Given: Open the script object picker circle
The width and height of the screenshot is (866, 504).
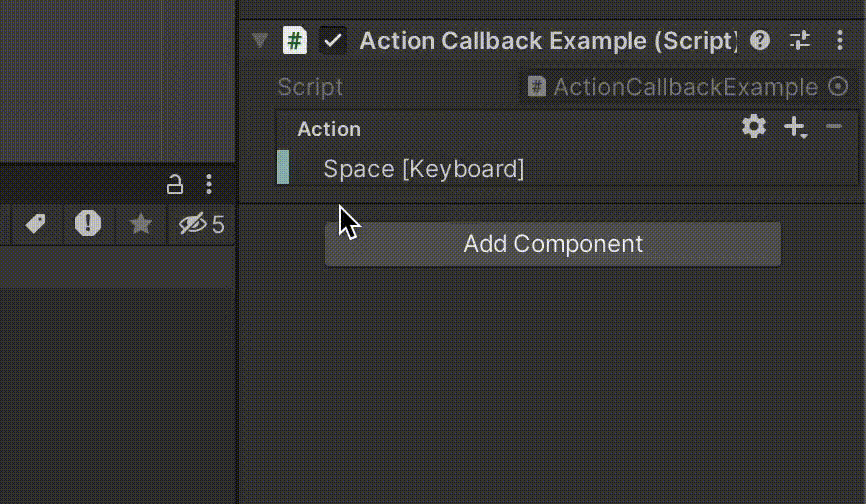Looking at the screenshot, I should [x=840, y=87].
